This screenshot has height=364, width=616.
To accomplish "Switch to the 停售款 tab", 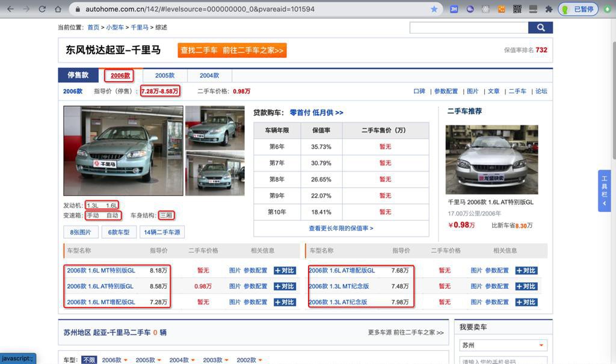I will pos(78,75).
